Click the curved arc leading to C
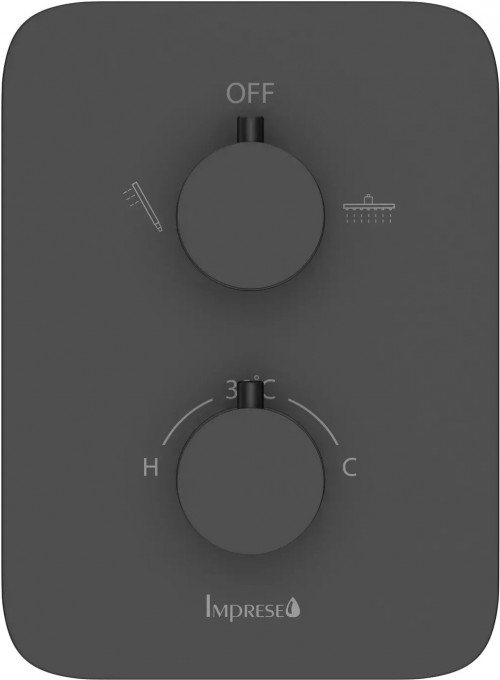Viewport: 500px width, 680px height. point(313,420)
